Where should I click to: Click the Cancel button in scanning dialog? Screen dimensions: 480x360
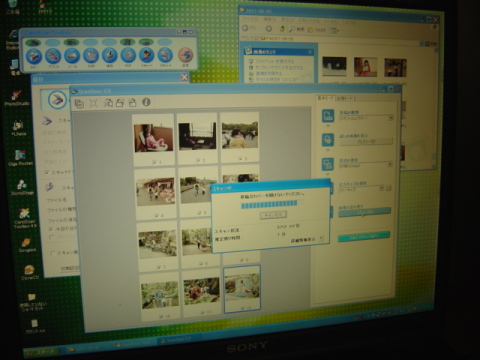click(x=273, y=215)
